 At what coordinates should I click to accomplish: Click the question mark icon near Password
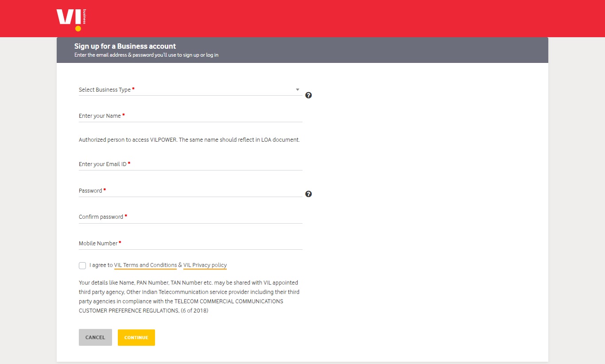(308, 194)
